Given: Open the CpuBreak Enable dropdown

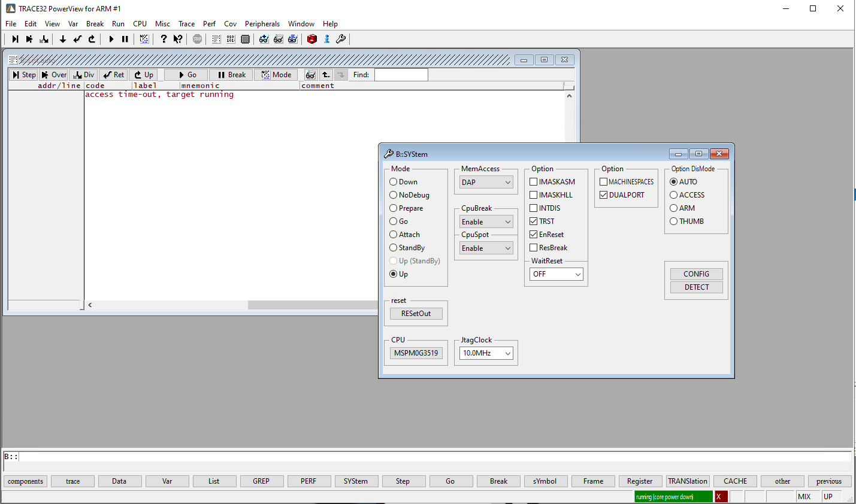Looking at the screenshot, I should pyautogui.click(x=486, y=222).
